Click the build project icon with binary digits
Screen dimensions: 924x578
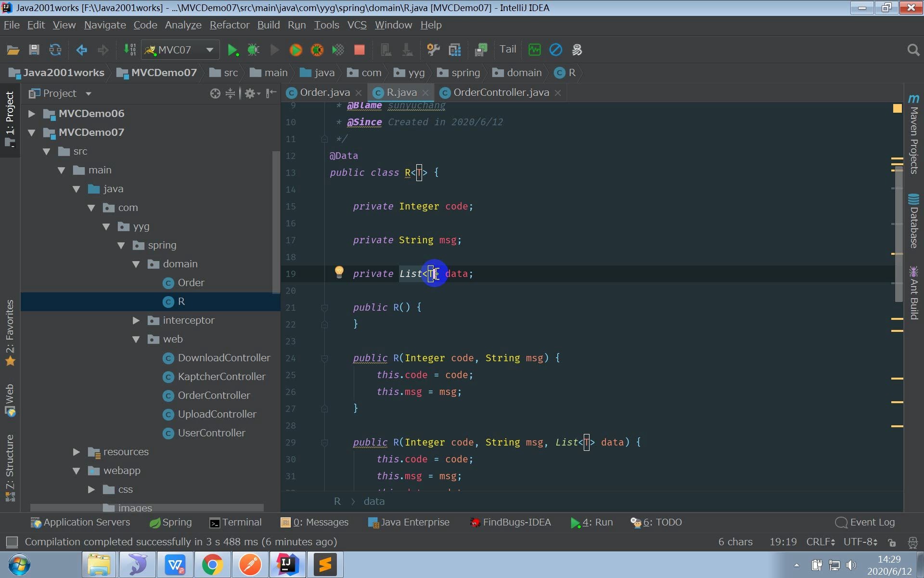(129, 50)
